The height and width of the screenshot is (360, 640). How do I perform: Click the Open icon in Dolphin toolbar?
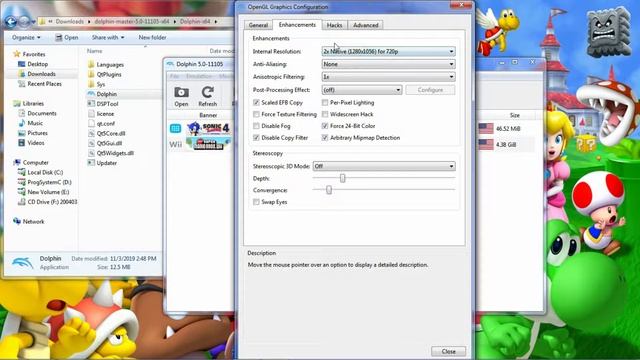(x=181, y=96)
